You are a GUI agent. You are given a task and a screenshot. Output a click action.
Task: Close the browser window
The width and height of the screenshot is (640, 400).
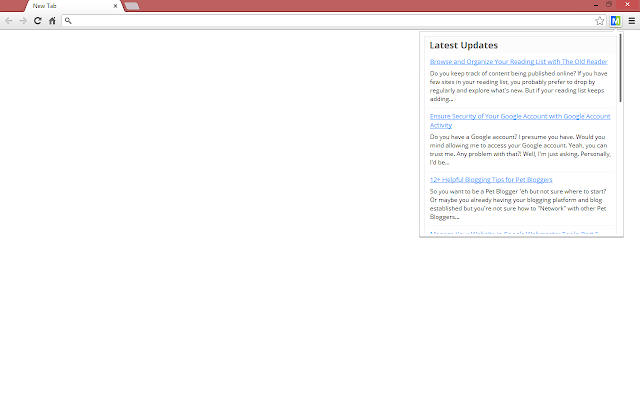(x=627, y=4)
